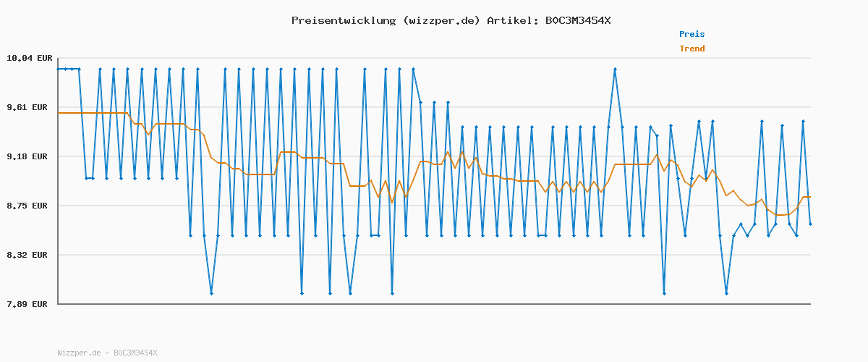
Task: Click the leftmost price low near 7.89 EUR
Action: [x=211, y=293]
